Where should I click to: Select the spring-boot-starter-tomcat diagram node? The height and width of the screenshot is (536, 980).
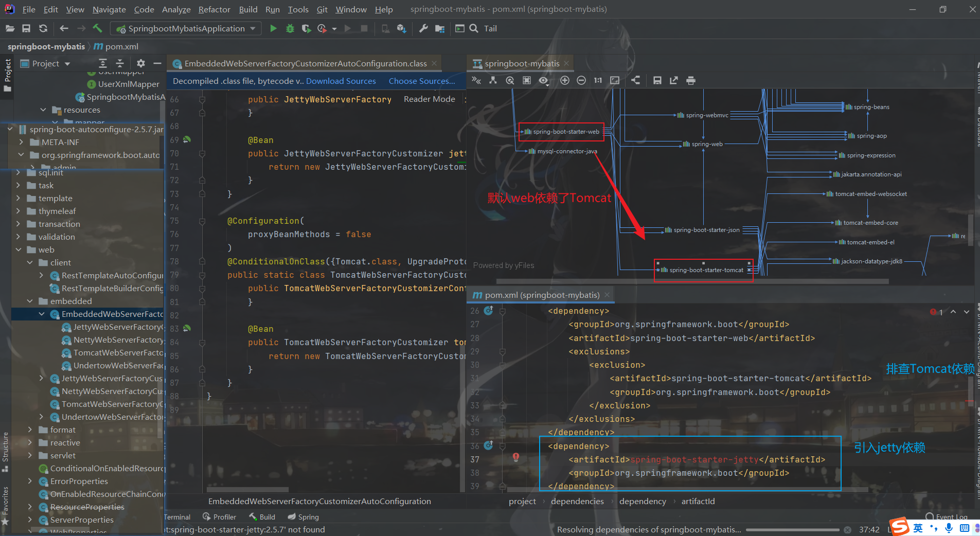tap(703, 270)
